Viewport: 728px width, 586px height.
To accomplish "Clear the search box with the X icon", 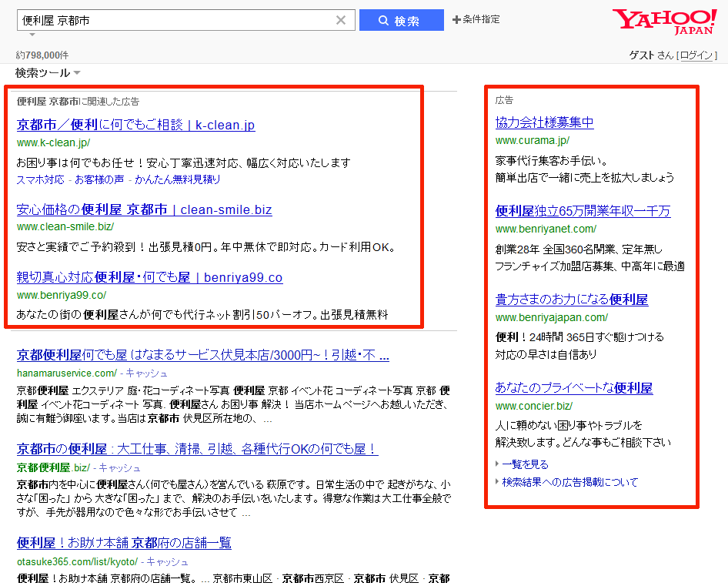I will [341, 20].
